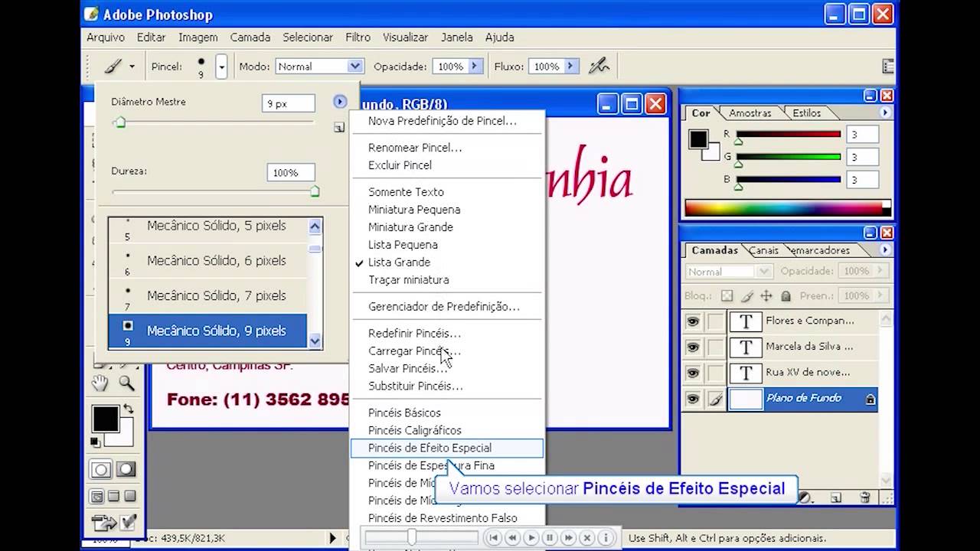Toggle the Brushes palette icon in options bar
This screenshot has width=980, height=551.
click(888, 67)
